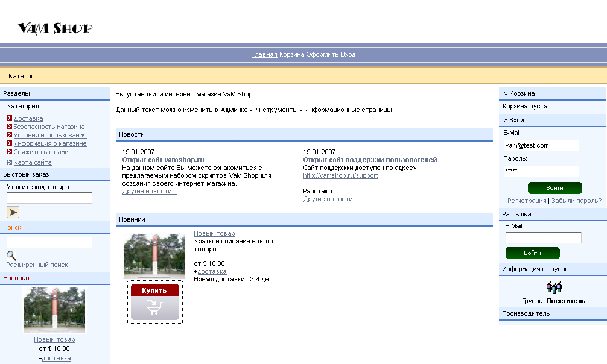
Task: Open the Расширенный поиск link
Action: (37, 265)
